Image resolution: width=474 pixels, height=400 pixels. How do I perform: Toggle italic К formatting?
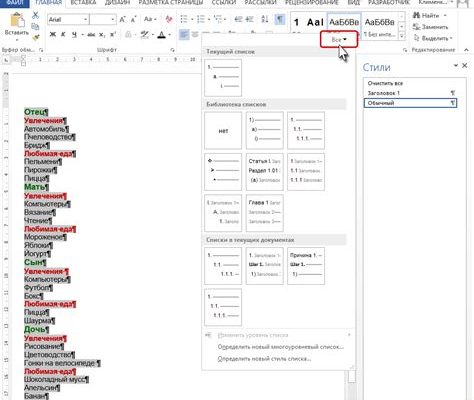[63, 34]
